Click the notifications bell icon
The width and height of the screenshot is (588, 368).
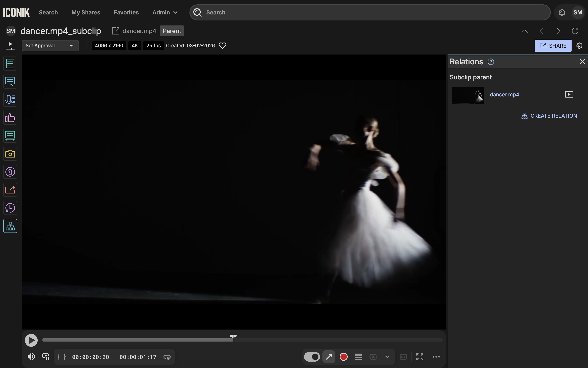[562, 12]
